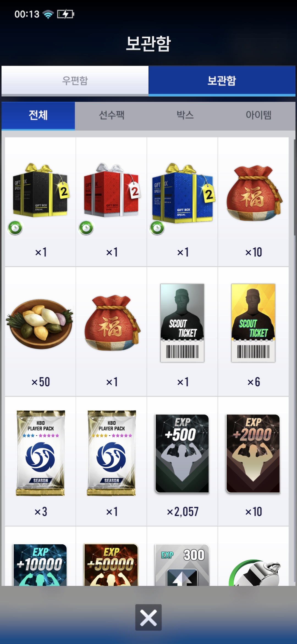Tap the lucky pouch with ×10
Screen dimensions: 297x644
(x=253, y=202)
